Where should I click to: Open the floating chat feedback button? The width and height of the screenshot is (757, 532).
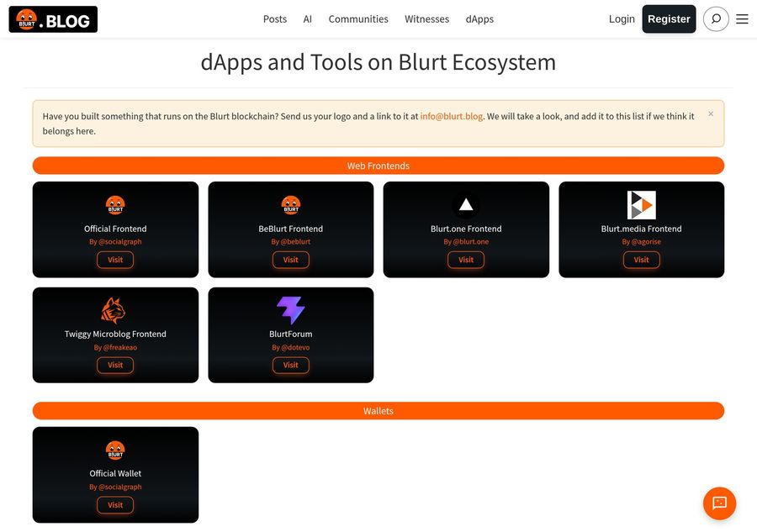click(x=719, y=503)
